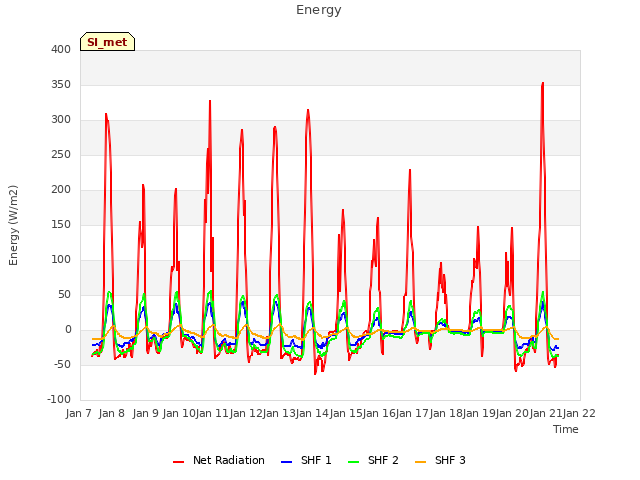
Task: Click the 0 y-axis tick label
Action: coord(68,330)
